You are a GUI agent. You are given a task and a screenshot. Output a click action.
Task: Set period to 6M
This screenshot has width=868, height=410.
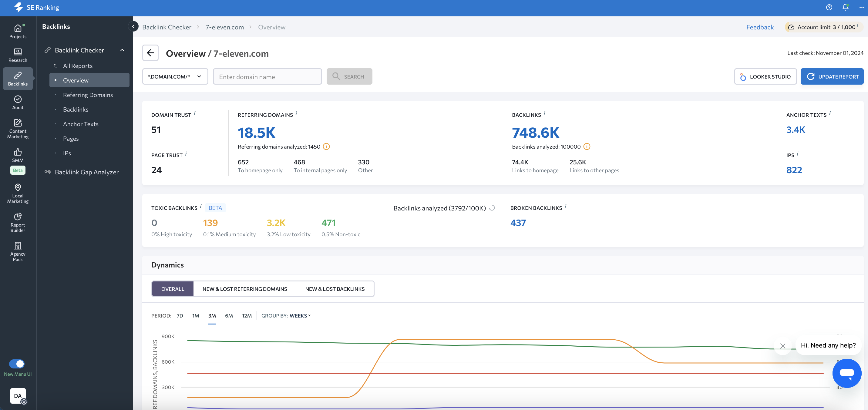pos(229,316)
